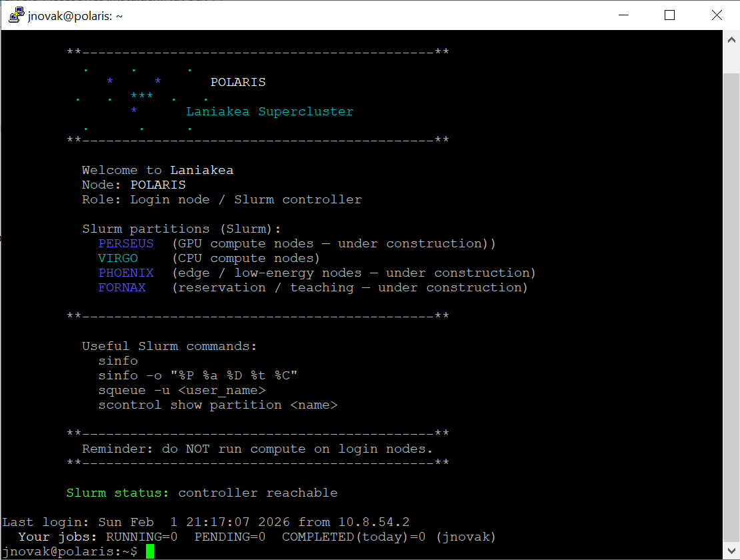Click the window title 'jnovak@polaris: ~'
This screenshot has height=560, width=740.
75,15
